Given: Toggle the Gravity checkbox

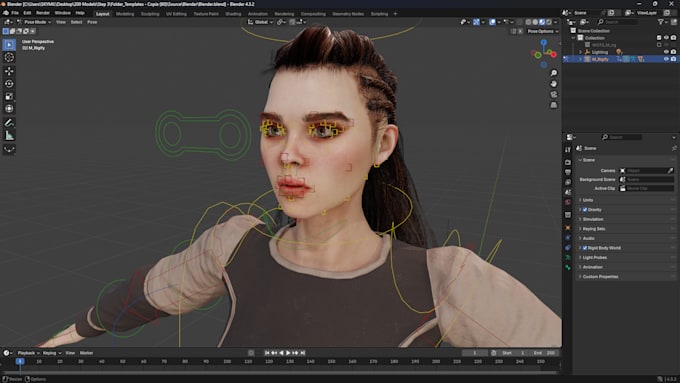Looking at the screenshot, I should (x=585, y=210).
